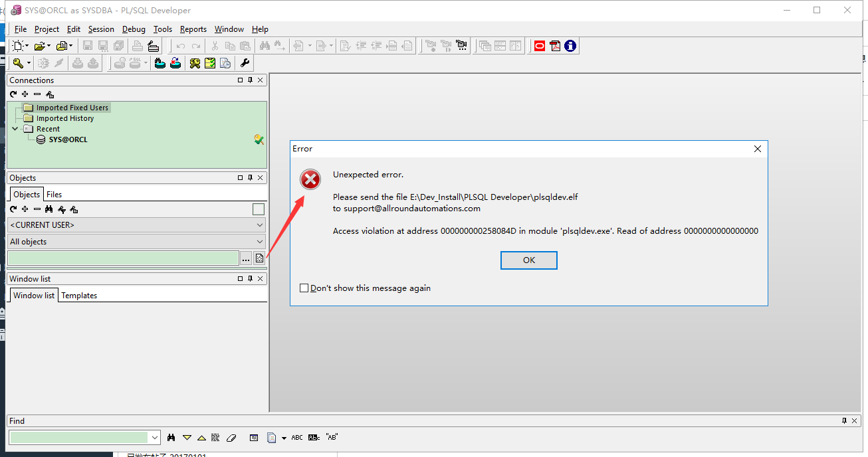
Task: Click the scheduled report clock icon
Action: (x=225, y=63)
